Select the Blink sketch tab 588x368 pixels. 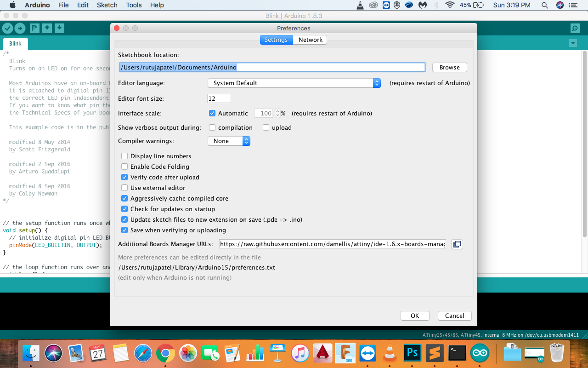point(16,44)
